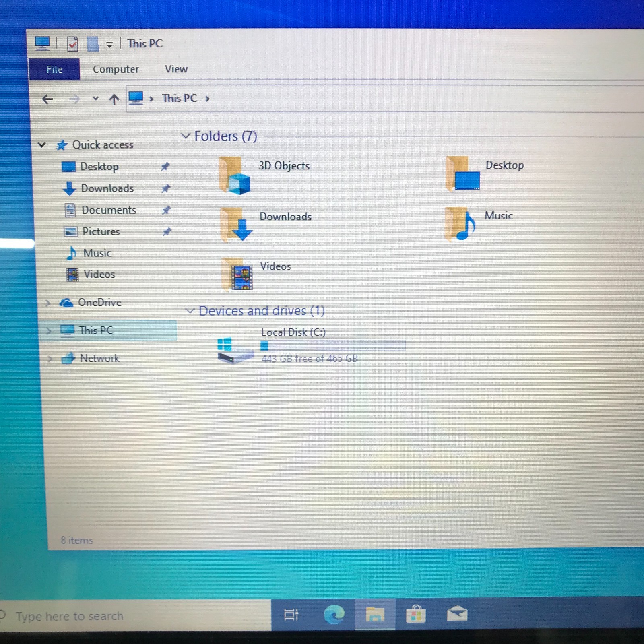Click the Properties quick access toolbar icon
644x644 pixels.
coord(72,44)
